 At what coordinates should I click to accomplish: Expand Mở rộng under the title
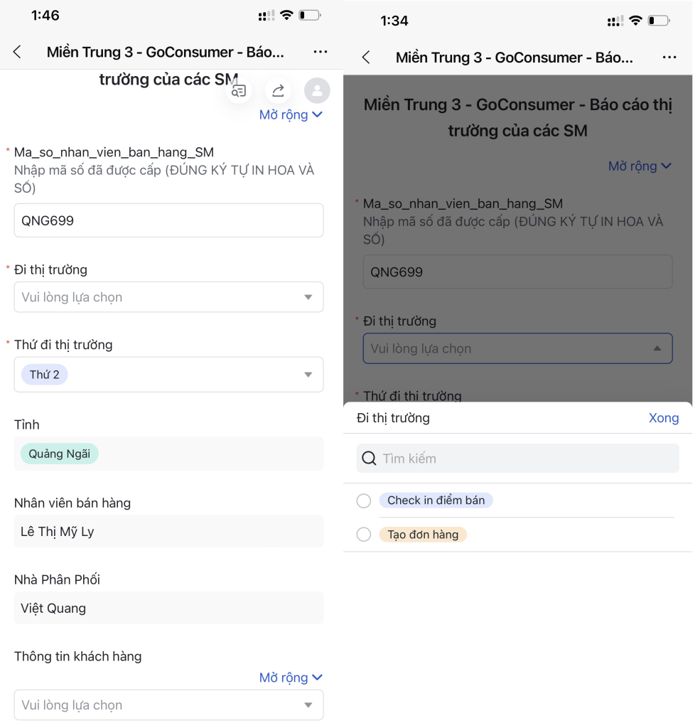(291, 114)
